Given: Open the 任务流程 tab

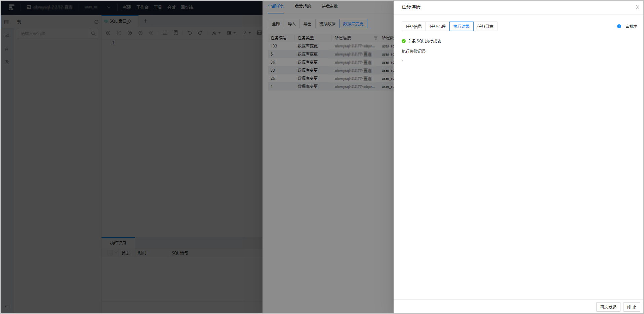Looking at the screenshot, I should click(x=438, y=26).
